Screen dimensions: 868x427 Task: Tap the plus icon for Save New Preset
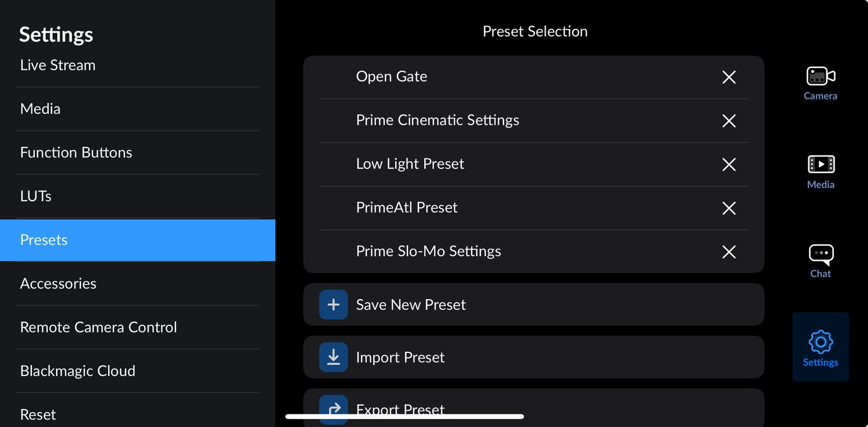coord(333,305)
